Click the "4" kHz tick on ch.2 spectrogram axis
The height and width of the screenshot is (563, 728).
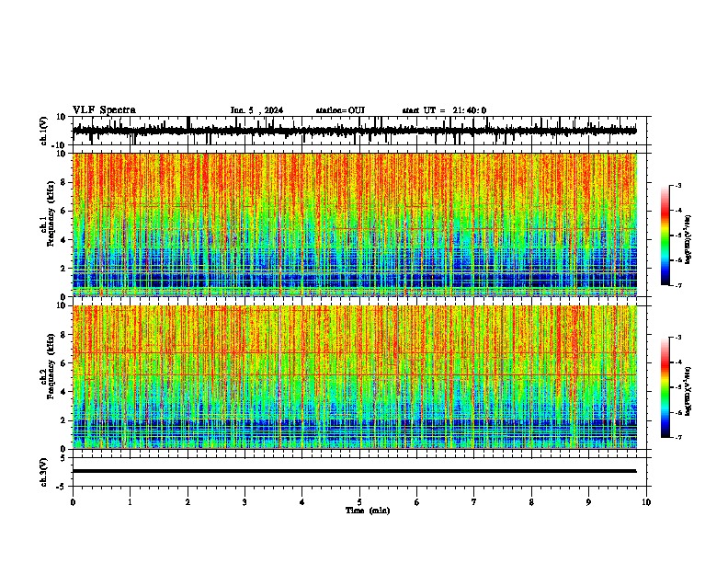(x=63, y=392)
